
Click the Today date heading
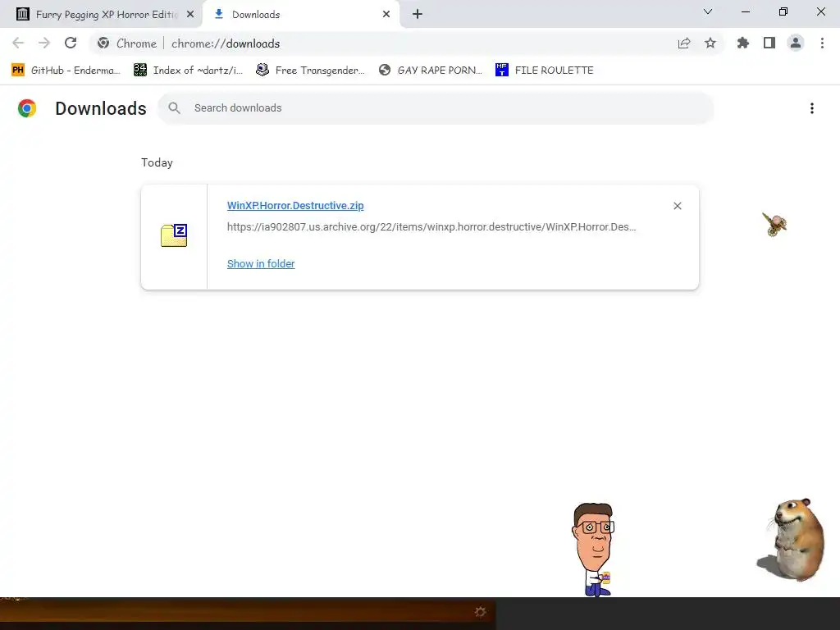(157, 162)
